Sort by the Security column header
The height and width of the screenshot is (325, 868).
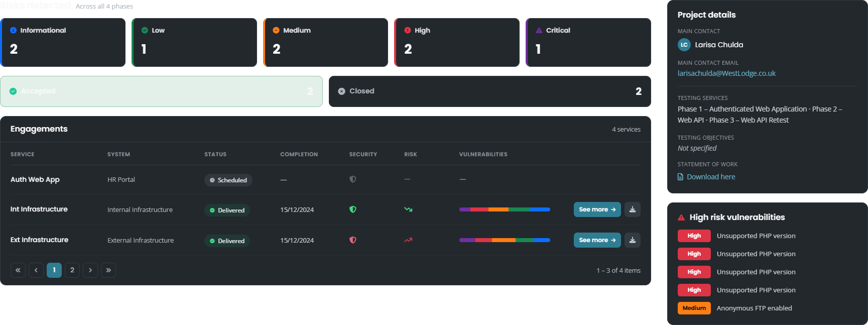363,154
